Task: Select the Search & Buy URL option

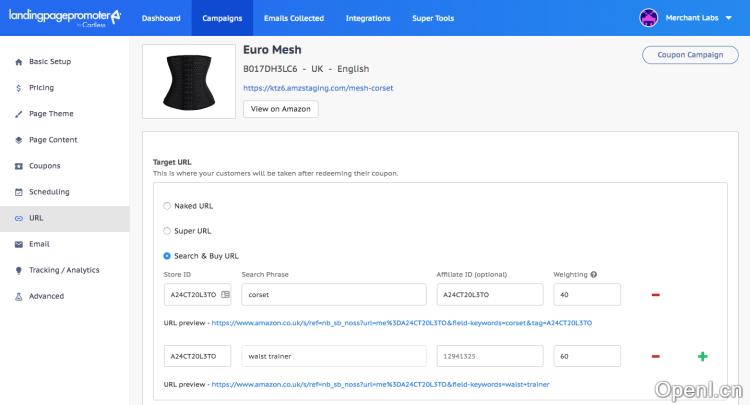Action: click(x=167, y=256)
